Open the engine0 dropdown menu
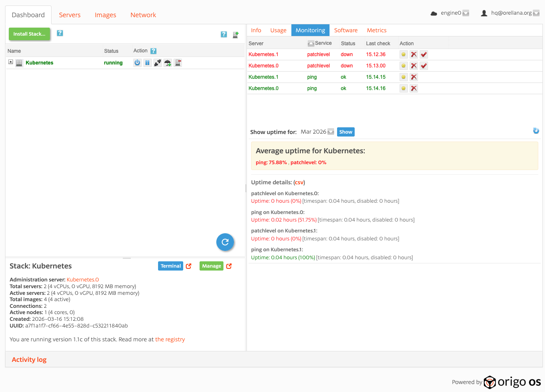Viewport: 545px width, 392px height. [465, 13]
